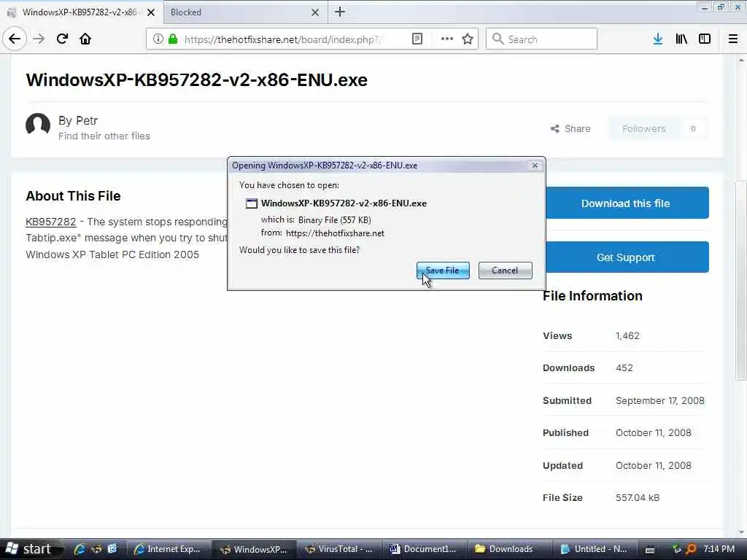Select the WindowsXP-KB957282-v2-x86 tab
The width and height of the screenshot is (747, 560).
point(82,12)
